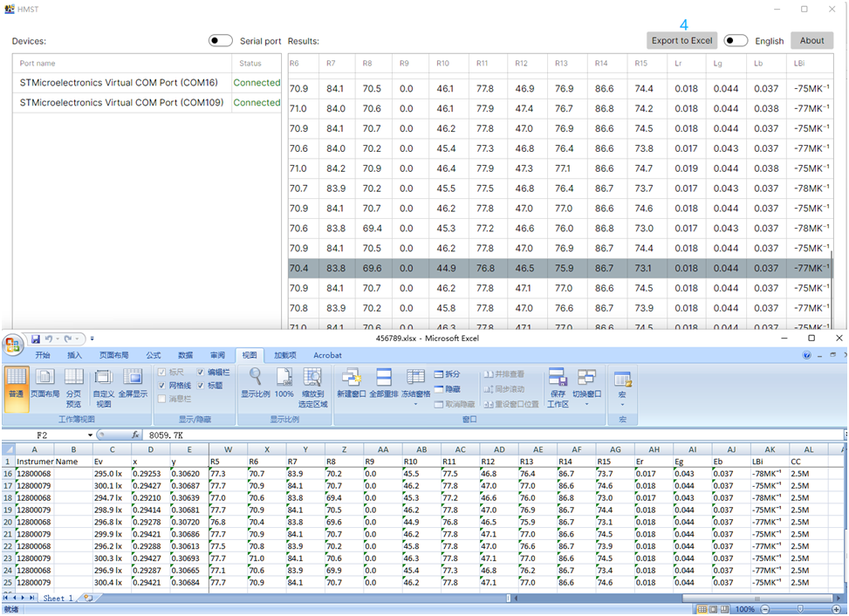This screenshot has height=616, width=849.
Task: Open the 分页预览 page break preview
Action: click(73, 386)
